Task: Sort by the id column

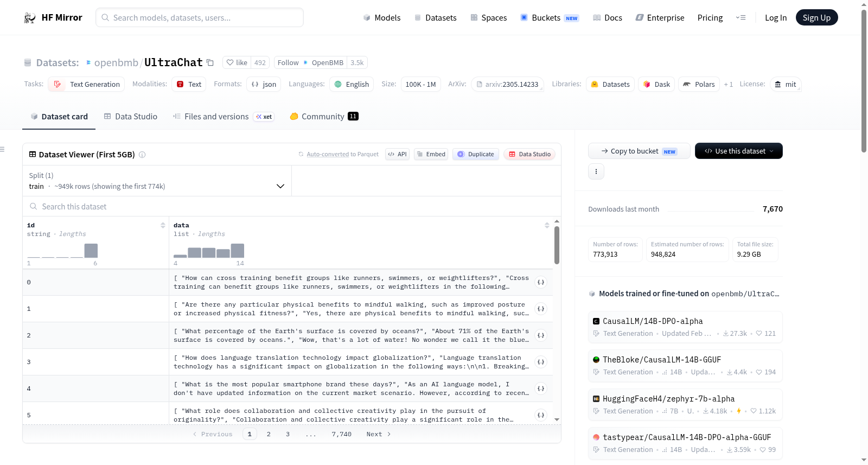Action: [x=163, y=225]
